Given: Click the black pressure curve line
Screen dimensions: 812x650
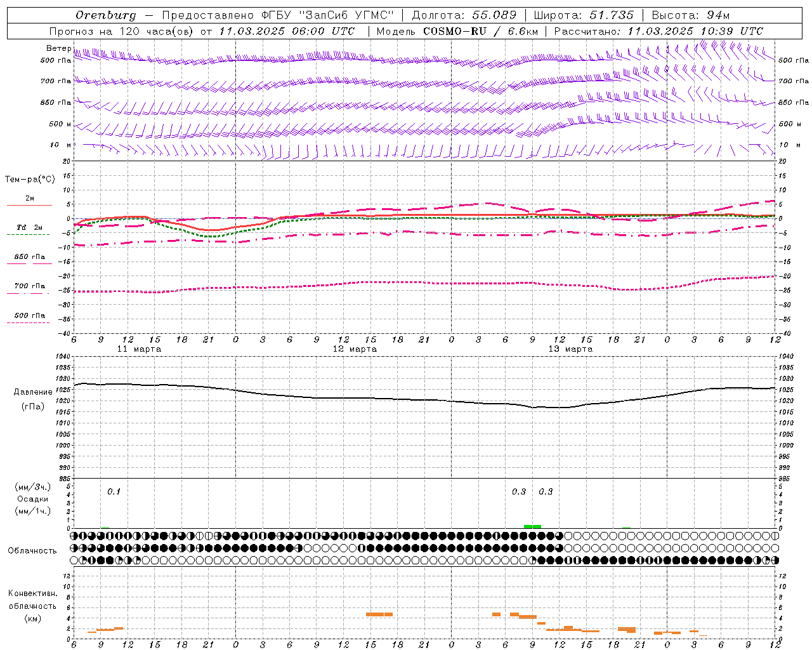Looking at the screenshot, I should pyautogui.click(x=424, y=400).
